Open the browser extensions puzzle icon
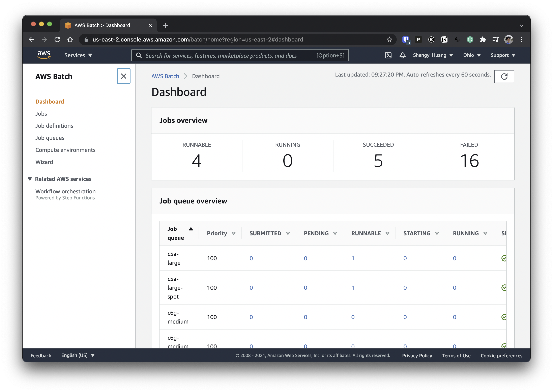The height and width of the screenshot is (392, 553). coord(483,40)
